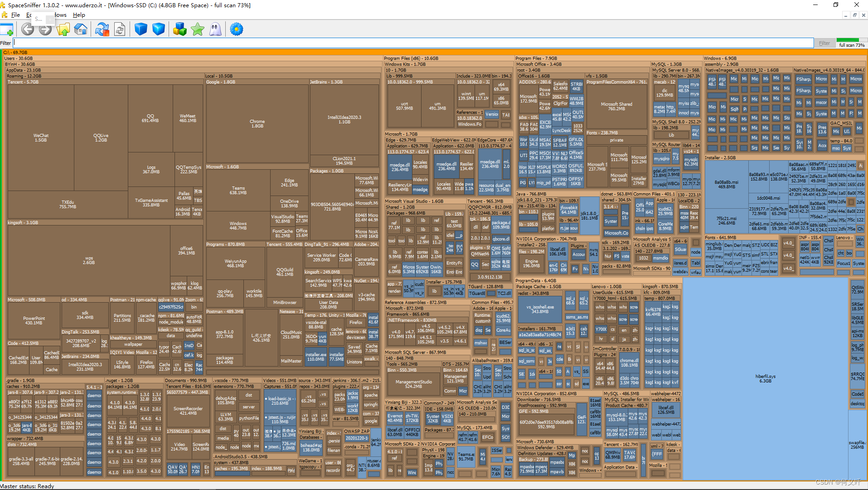This screenshot has width=868, height=490.
Task: Select the 8a08a8b.msi 469.8MB block
Action: 727,185
